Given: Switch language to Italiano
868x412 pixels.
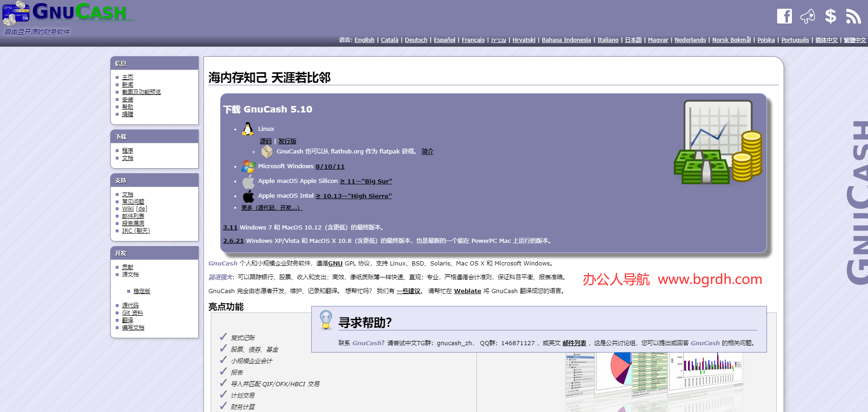Looking at the screenshot, I should 608,40.
